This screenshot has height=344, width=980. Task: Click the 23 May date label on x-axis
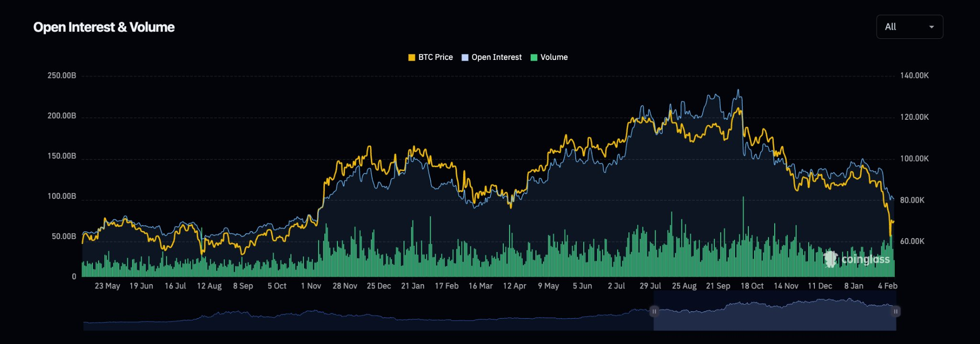coord(107,286)
